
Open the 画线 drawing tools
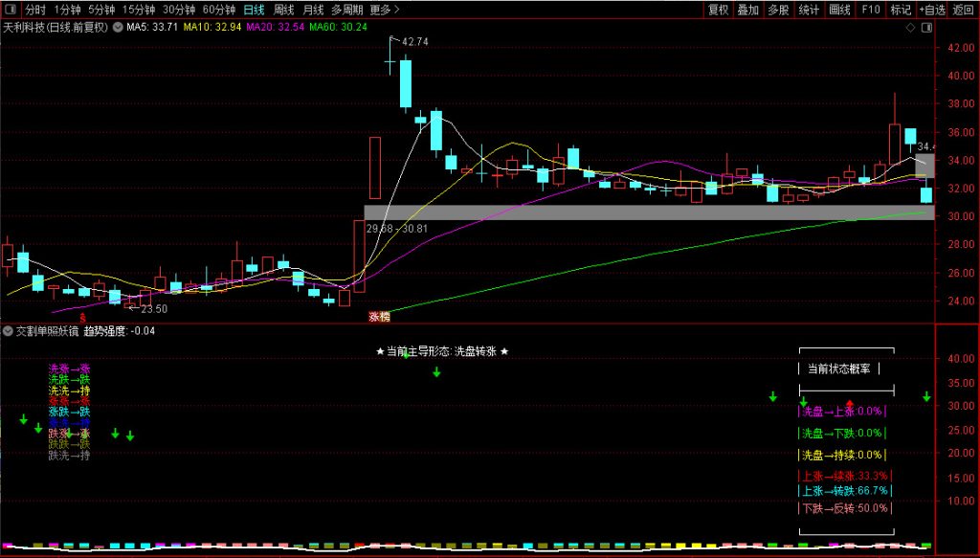point(839,10)
